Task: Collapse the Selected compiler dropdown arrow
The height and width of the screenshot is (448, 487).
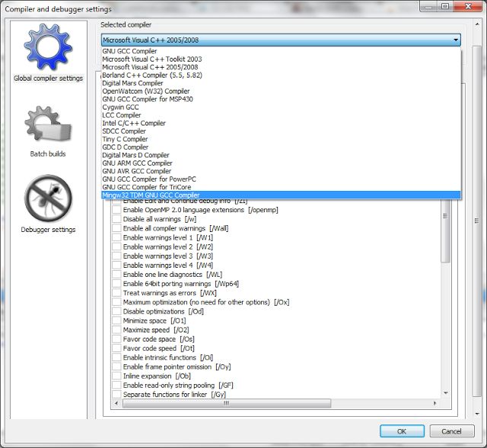Action: click(456, 40)
